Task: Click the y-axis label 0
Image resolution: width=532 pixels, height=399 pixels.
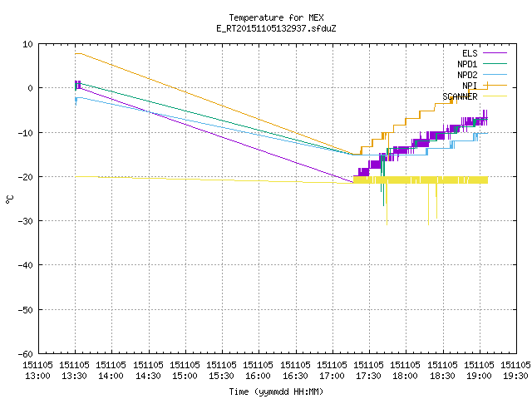Action: coord(30,88)
